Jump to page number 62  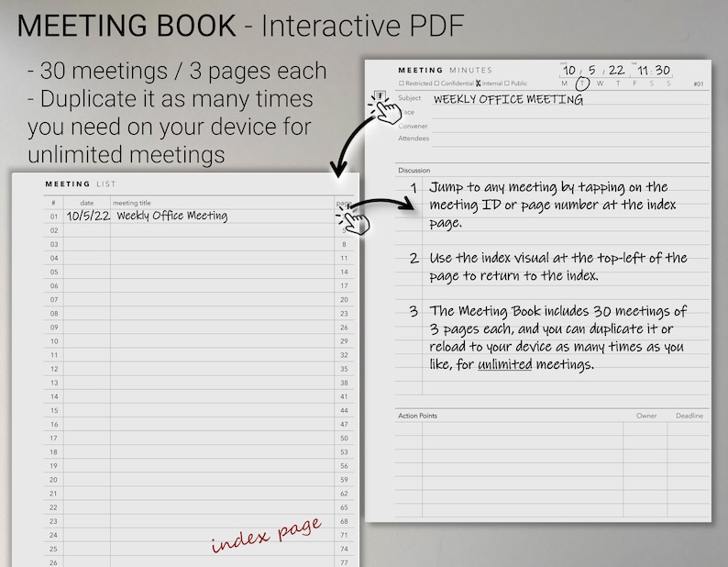point(344,494)
